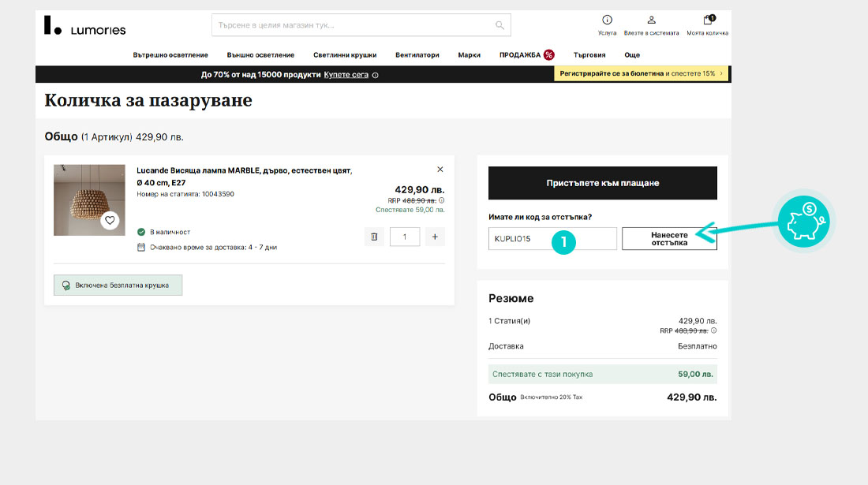This screenshot has width=868, height=485.
Task: Focus the store search field
Action: point(361,25)
